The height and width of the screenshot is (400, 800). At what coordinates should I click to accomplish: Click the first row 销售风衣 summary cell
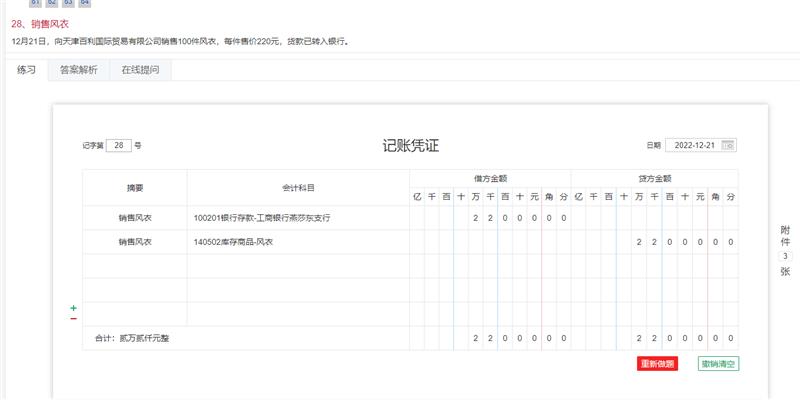(134, 217)
